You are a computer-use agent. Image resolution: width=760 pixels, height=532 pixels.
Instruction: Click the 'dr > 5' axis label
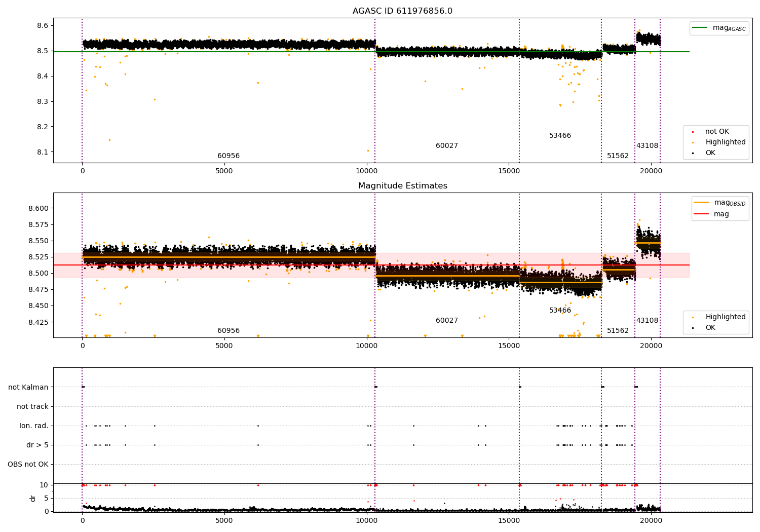37,445
